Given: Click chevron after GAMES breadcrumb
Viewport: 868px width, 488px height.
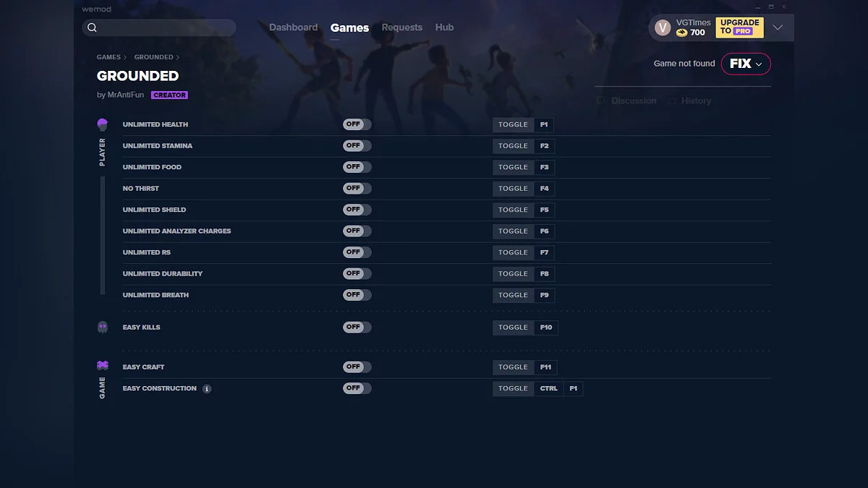Looking at the screenshot, I should 125,57.
